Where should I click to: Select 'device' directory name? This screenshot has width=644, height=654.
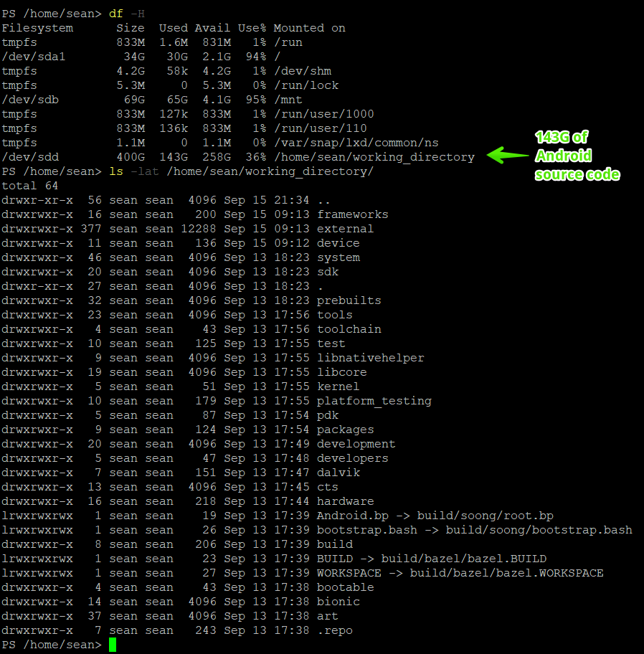pos(338,243)
